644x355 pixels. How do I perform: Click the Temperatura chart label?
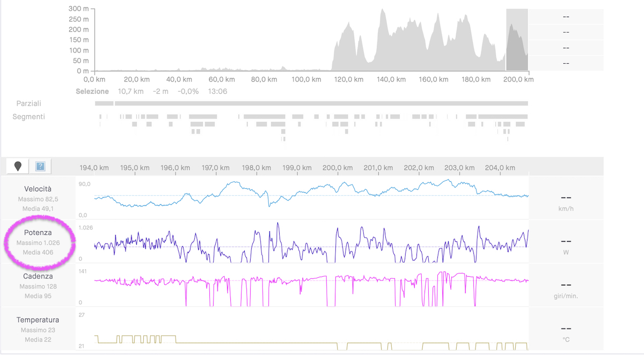pos(38,320)
